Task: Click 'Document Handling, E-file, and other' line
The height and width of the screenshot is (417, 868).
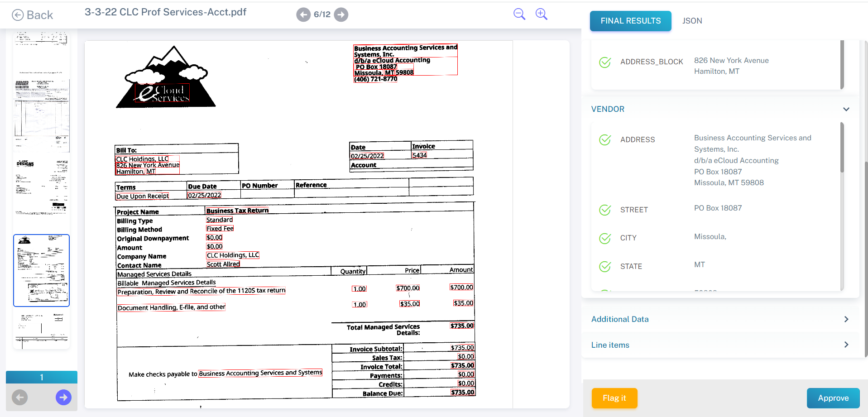Action: pos(171,307)
